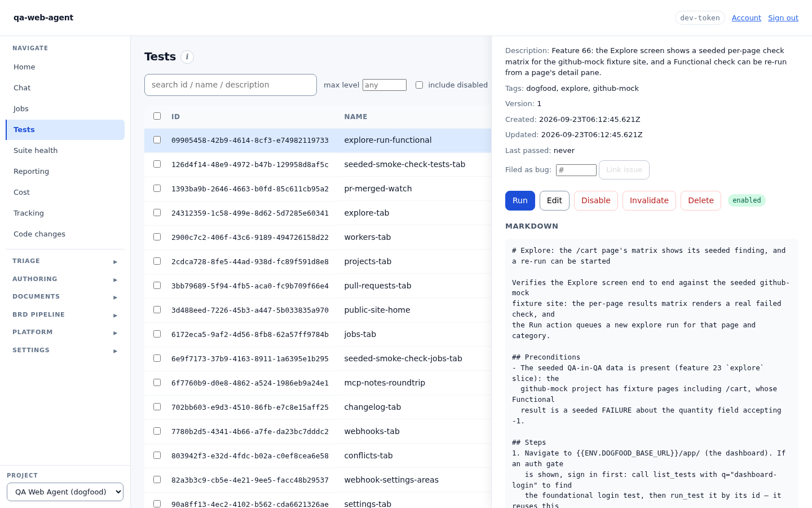Select the mcp-notes-roundtrip test
Screen dimensions: 812x508
click(385, 383)
